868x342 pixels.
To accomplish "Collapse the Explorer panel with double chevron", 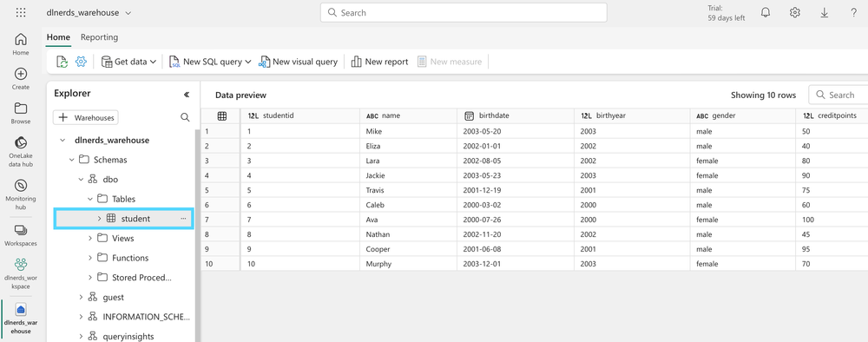I will coord(187,95).
